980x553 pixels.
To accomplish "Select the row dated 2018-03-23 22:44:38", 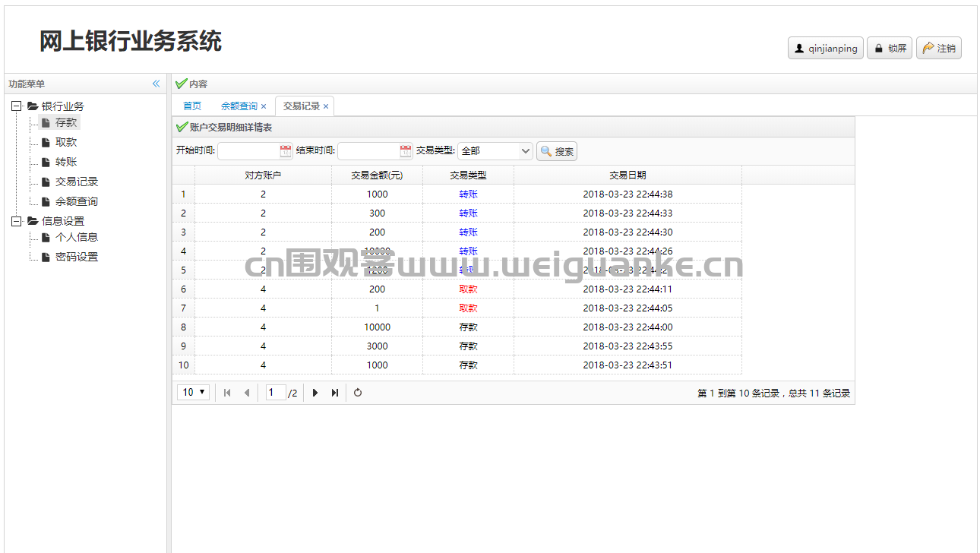I will click(x=457, y=194).
